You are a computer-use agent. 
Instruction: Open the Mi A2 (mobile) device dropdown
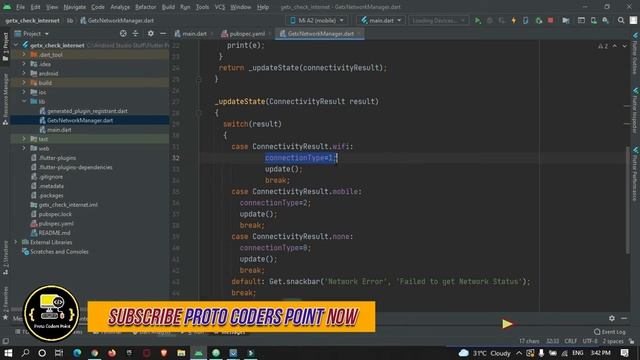(x=317, y=20)
